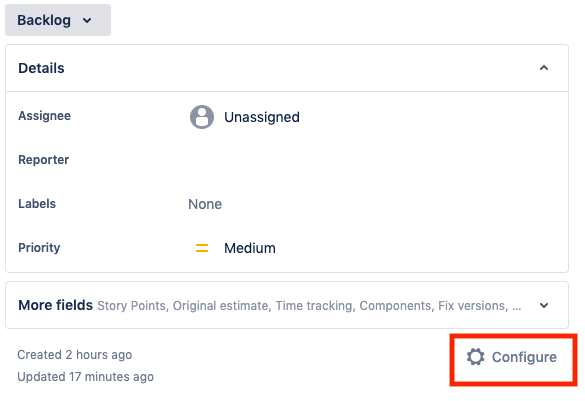Edit the Labels value None
Image resolution: width=585 pixels, height=401 pixels.
click(205, 204)
